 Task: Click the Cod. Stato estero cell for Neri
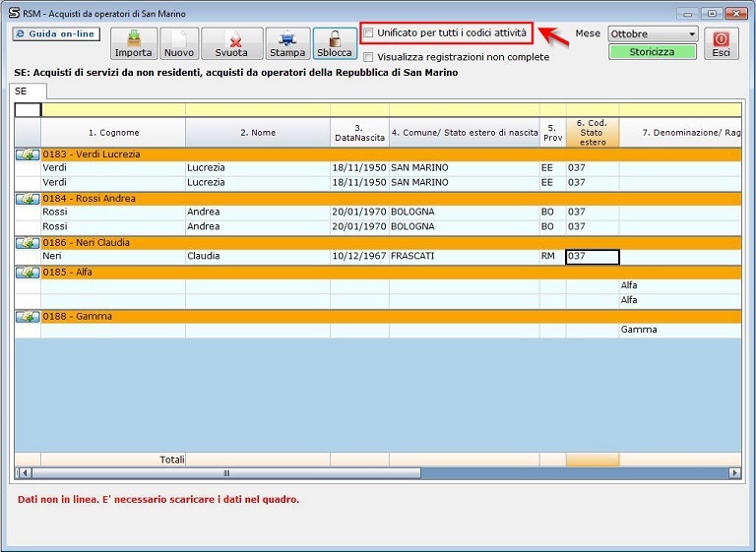coord(593,257)
